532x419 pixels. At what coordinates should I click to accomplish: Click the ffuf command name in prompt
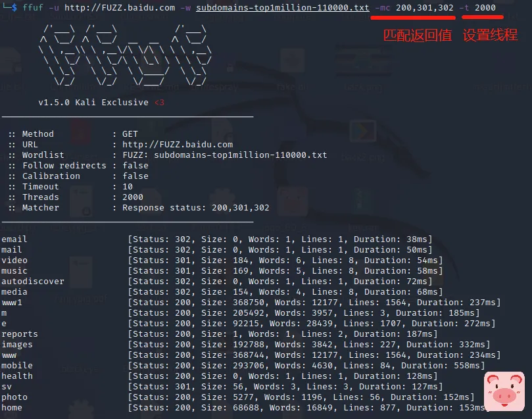[33, 7]
